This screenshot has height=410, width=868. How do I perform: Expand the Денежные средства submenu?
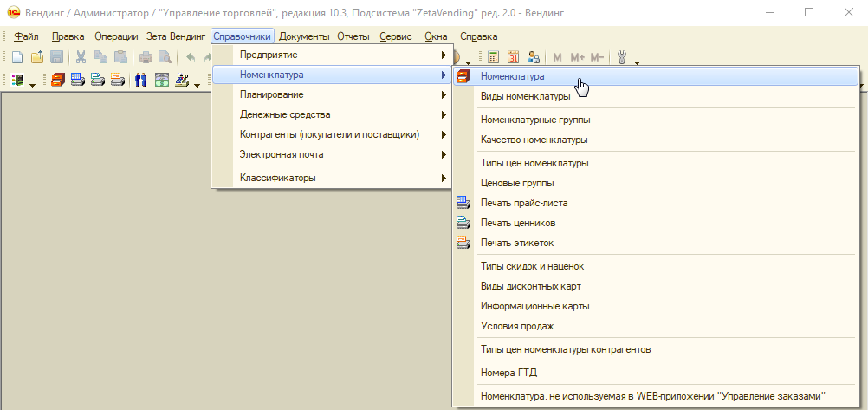pos(332,114)
